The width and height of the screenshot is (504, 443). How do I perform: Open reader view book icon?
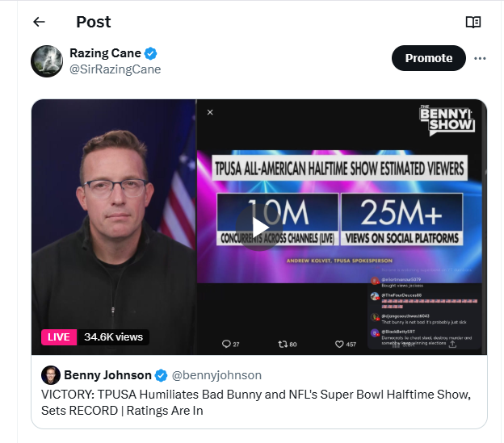pos(473,22)
